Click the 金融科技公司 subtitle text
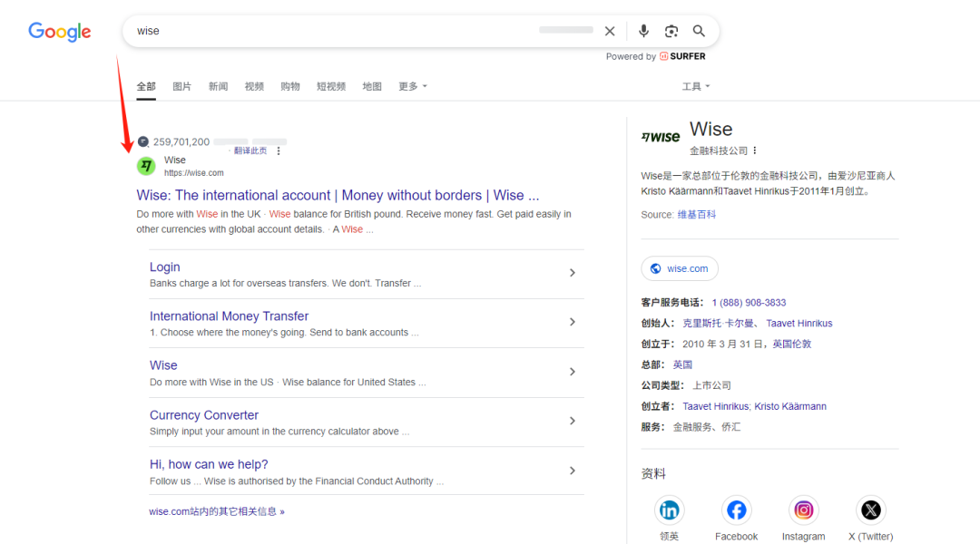The width and height of the screenshot is (980, 544). (718, 151)
